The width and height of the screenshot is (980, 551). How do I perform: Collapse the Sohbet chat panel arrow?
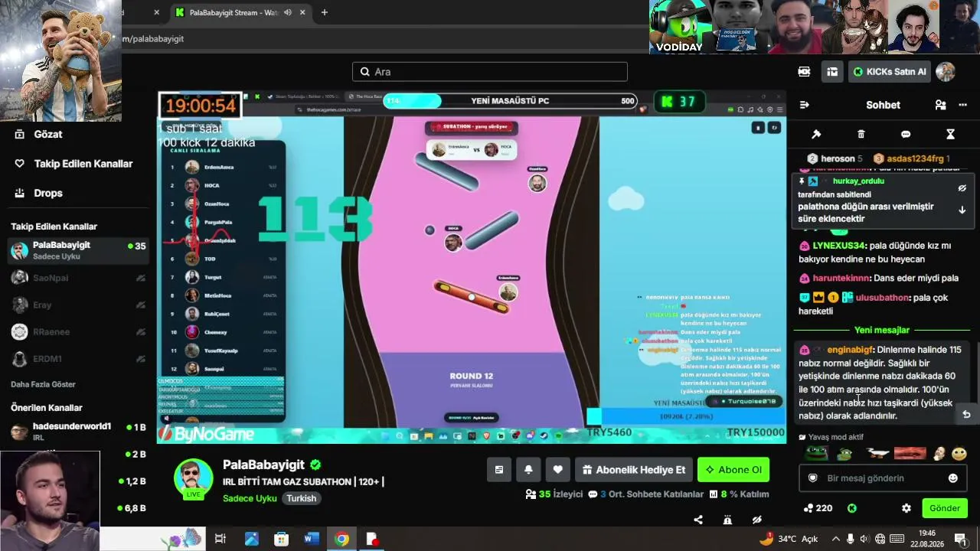pyautogui.click(x=804, y=105)
